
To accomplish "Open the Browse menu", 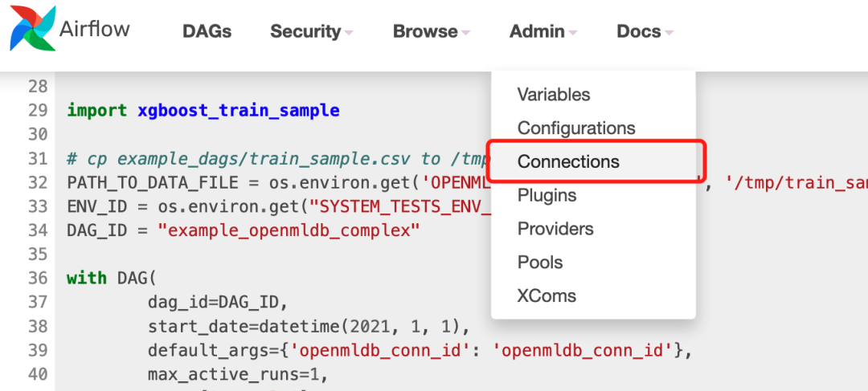I will point(425,31).
